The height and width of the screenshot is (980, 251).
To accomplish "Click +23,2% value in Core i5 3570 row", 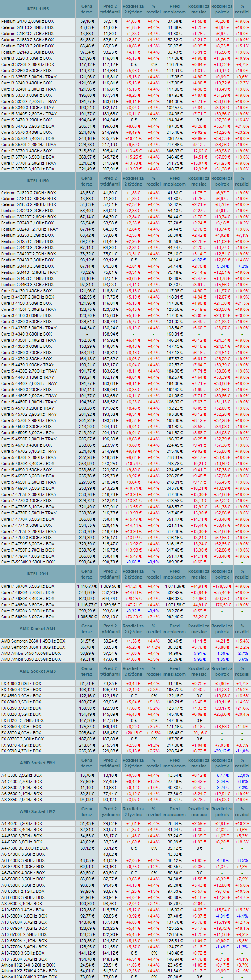I will click(x=242, y=132).
